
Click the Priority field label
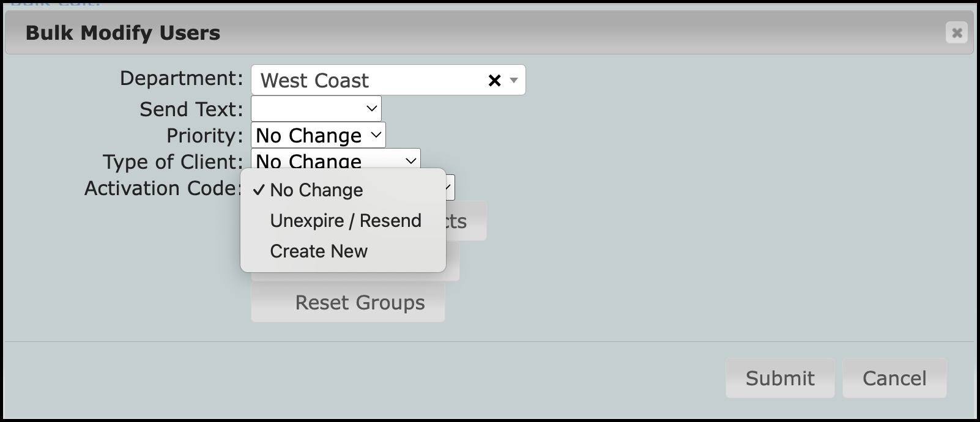(x=204, y=135)
